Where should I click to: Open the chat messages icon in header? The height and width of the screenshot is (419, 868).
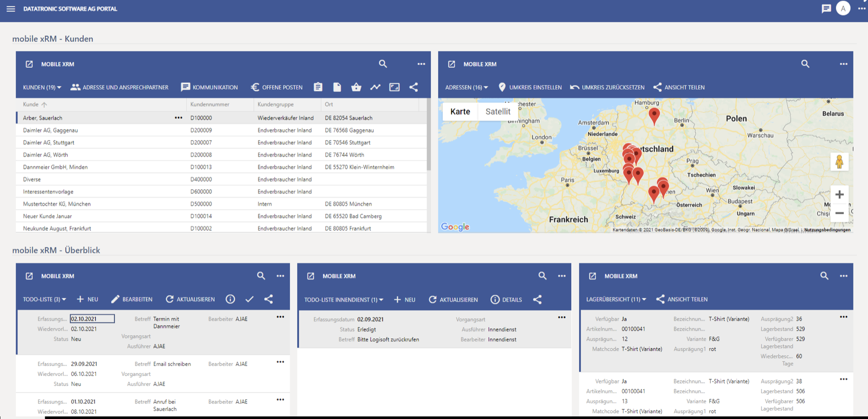click(x=826, y=9)
